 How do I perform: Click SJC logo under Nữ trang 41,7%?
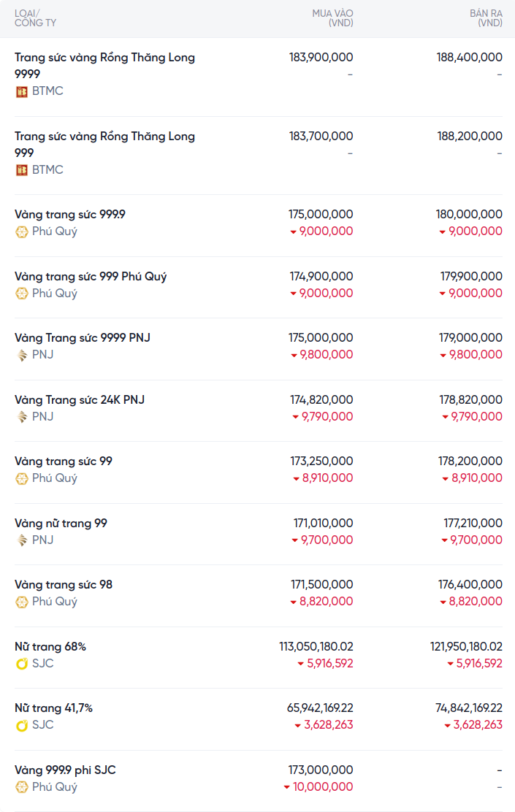22,725
